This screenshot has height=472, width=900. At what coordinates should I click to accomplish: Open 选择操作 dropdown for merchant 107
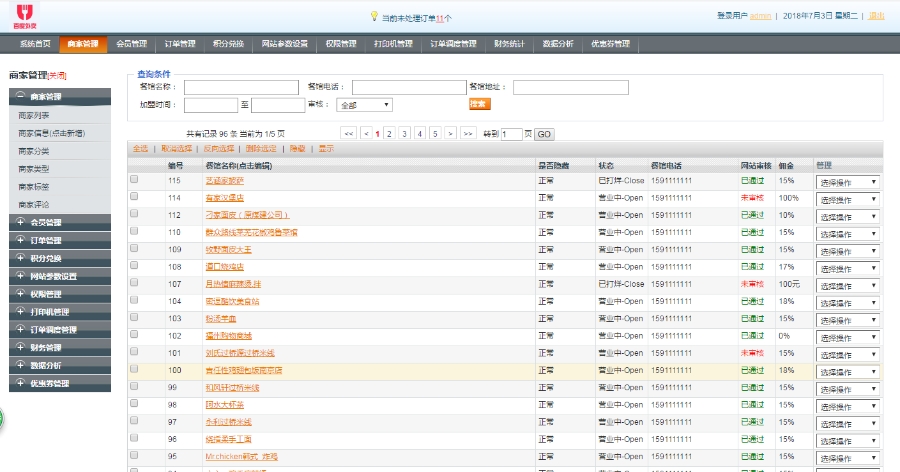pos(847,285)
